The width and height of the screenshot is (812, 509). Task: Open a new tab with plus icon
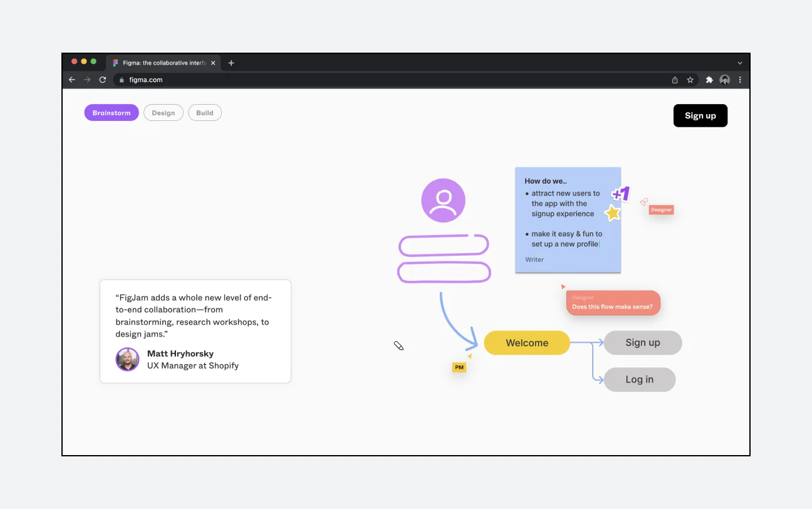pos(231,63)
